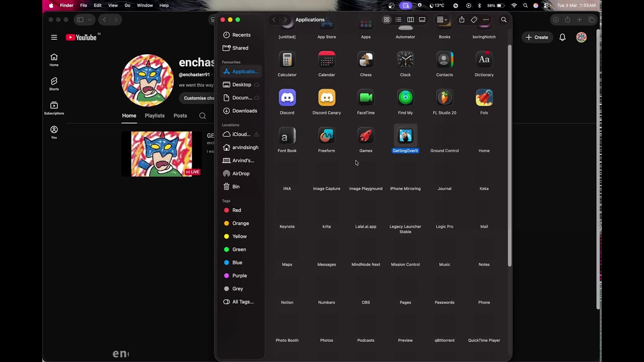Open the Finder menu in the menu bar
Screen dimensions: 644x362
click(x=66, y=6)
